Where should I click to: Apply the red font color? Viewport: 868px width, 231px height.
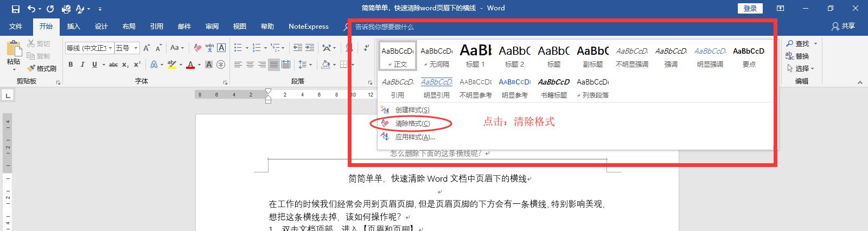pyautogui.click(x=190, y=65)
